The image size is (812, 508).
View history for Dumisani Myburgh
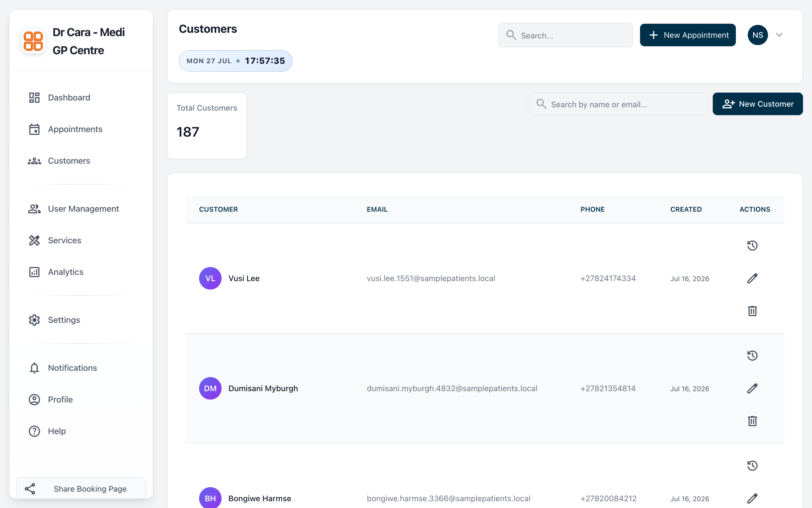click(x=752, y=356)
